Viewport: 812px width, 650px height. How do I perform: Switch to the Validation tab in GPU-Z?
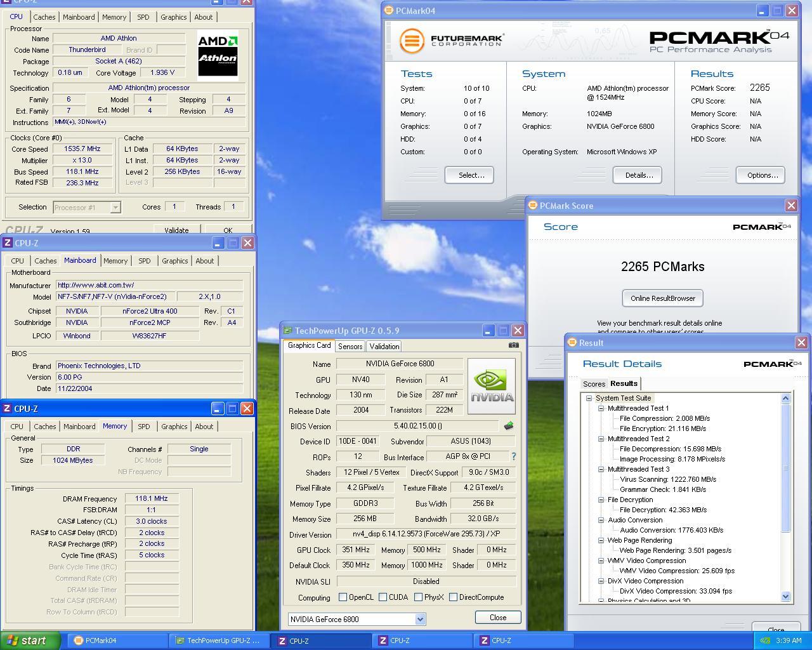click(x=384, y=347)
